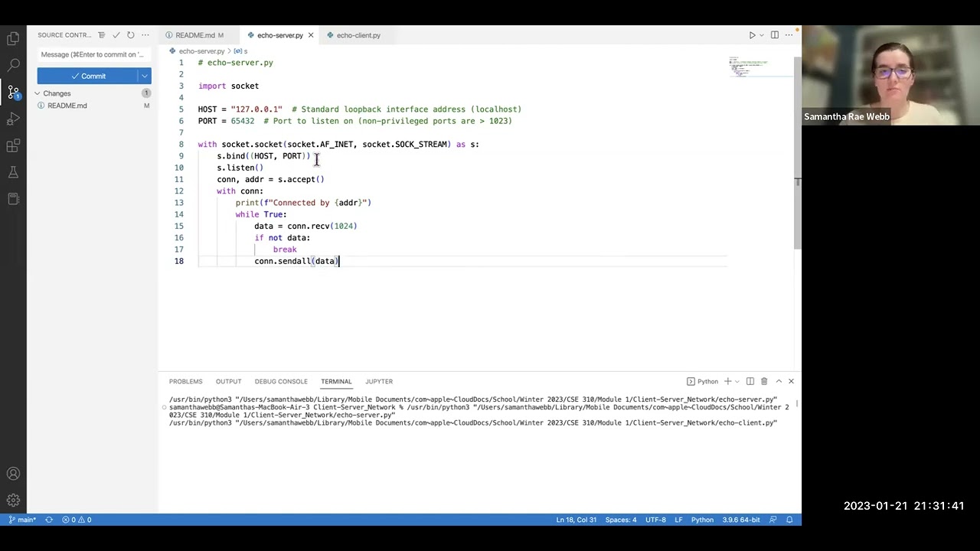Change file encoding UTF-8 in status bar

pyautogui.click(x=655, y=520)
